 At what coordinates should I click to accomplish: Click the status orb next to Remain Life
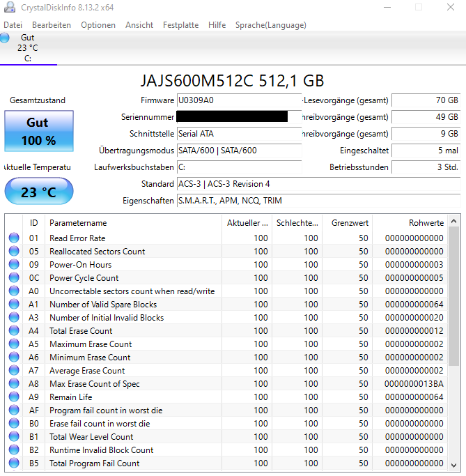pos(14,397)
